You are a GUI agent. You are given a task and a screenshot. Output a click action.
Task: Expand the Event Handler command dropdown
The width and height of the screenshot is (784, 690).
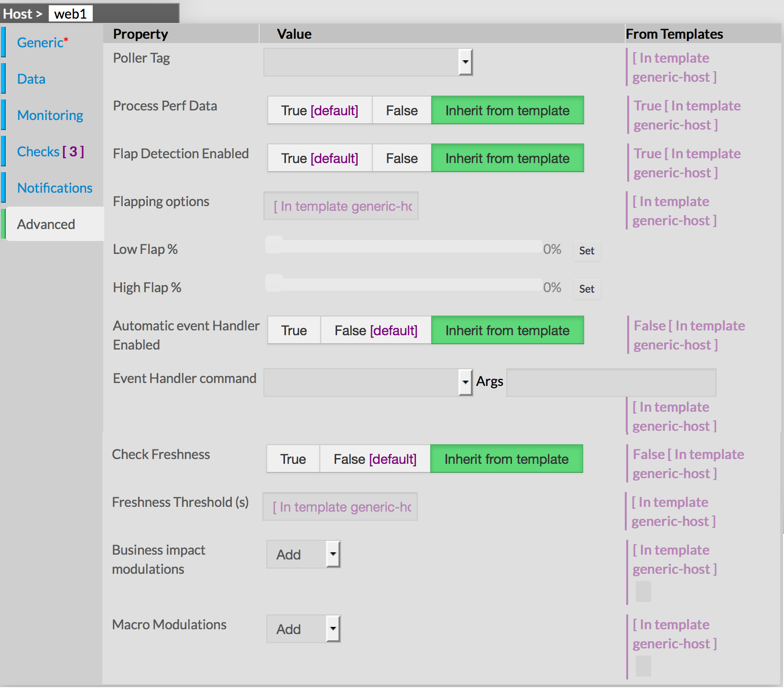click(465, 383)
